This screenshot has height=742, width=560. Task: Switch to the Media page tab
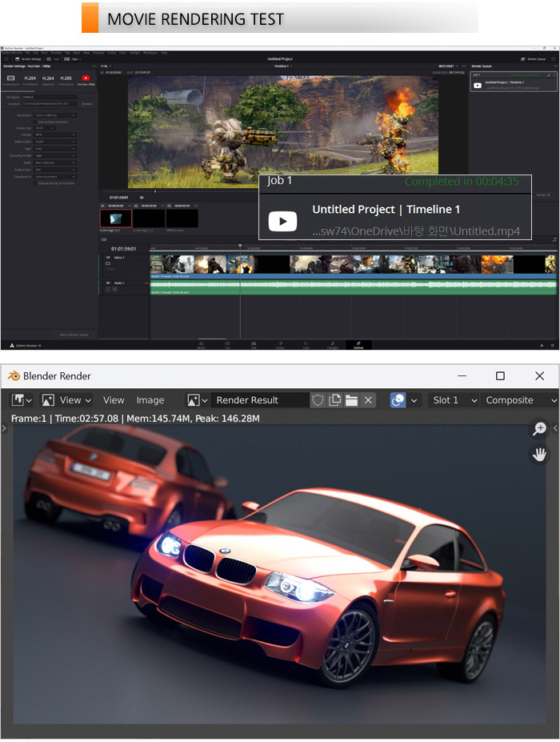[201, 345]
